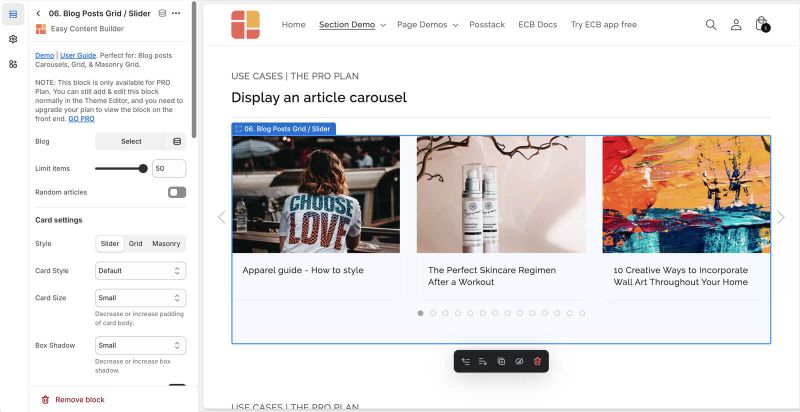Open the Section Demo menu
The image size is (800, 412).
click(x=352, y=25)
